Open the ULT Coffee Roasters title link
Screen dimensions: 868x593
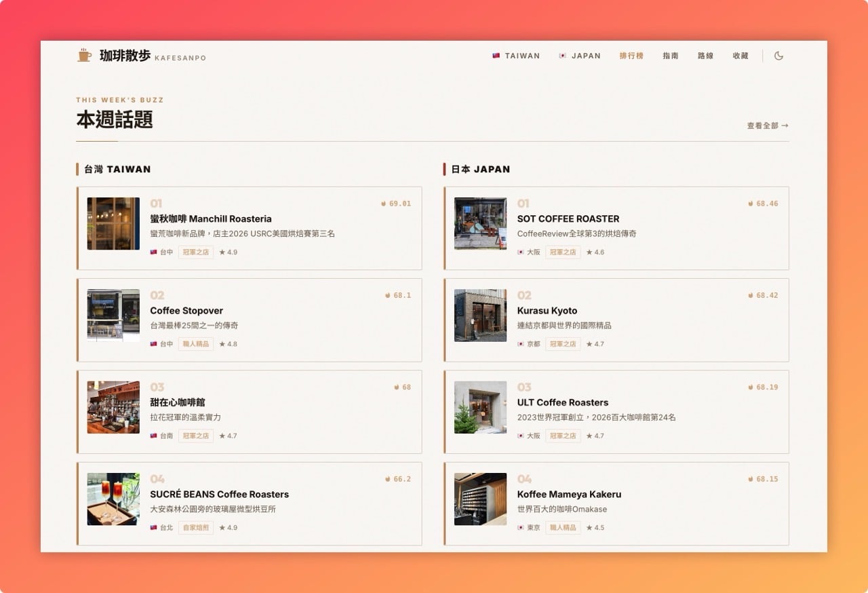pos(562,402)
